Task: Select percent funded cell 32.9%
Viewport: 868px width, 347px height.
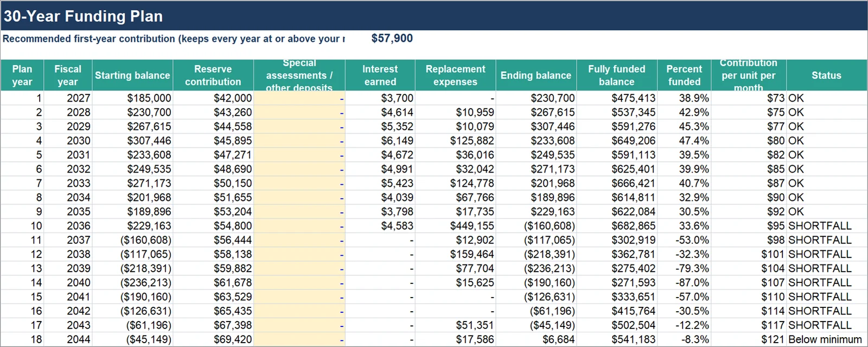Action: pyautogui.click(x=684, y=198)
